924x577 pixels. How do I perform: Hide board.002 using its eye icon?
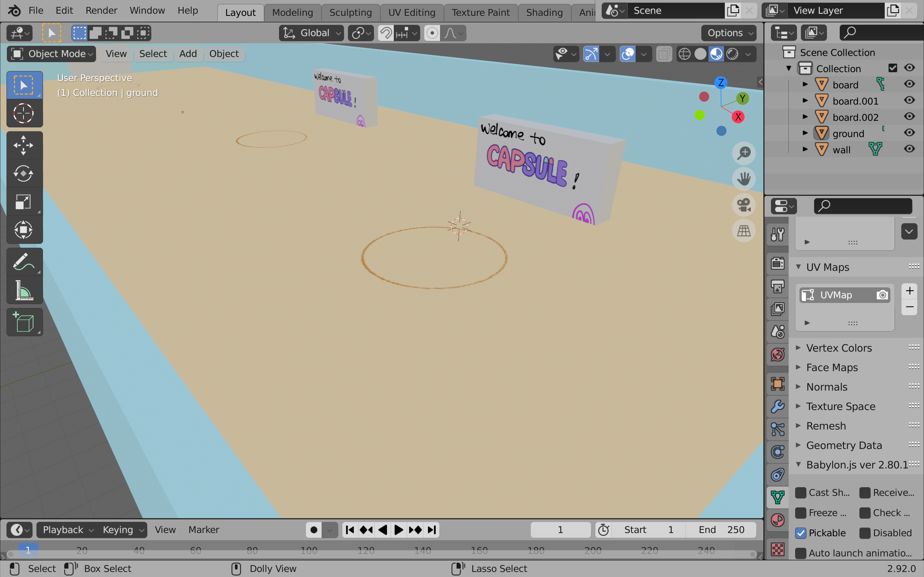click(910, 117)
